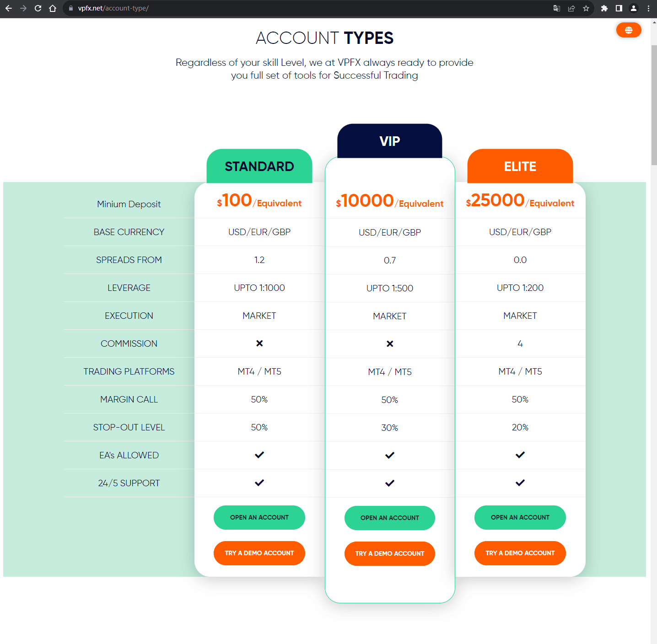Screen dimensions: 657x644
Task: Click the 'Minium Deposit' row label
Action: tap(129, 204)
